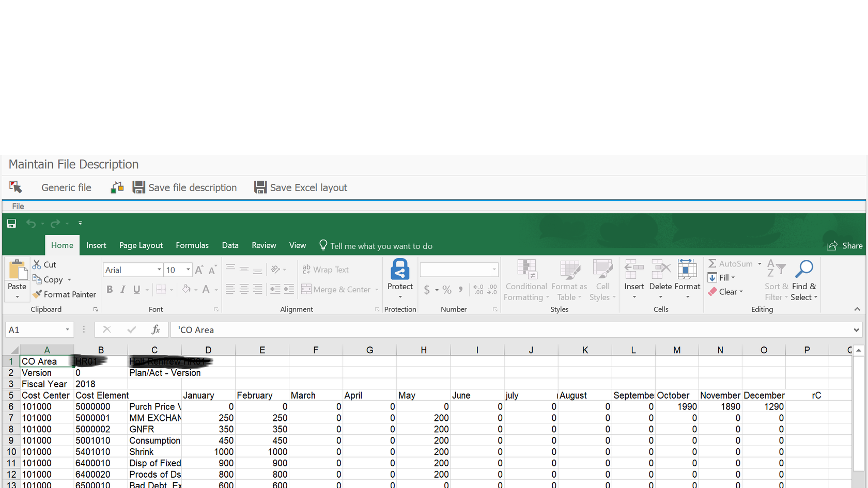The height and width of the screenshot is (488, 868).
Task: Click the Copy icon
Action: point(37,279)
